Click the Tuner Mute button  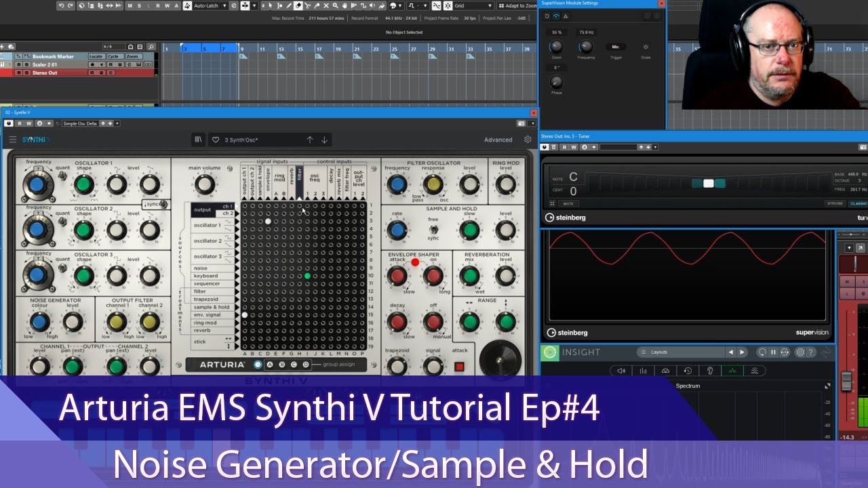[x=568, y=203]
